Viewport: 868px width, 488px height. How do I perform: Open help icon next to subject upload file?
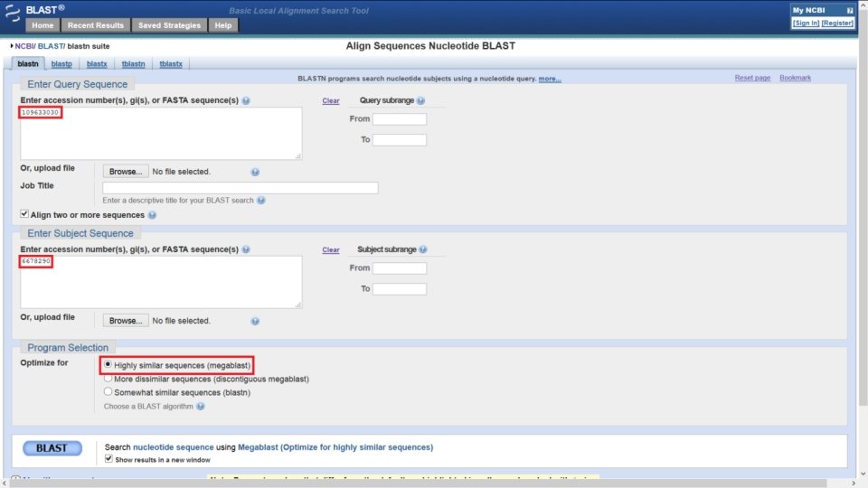coord(255,322)
